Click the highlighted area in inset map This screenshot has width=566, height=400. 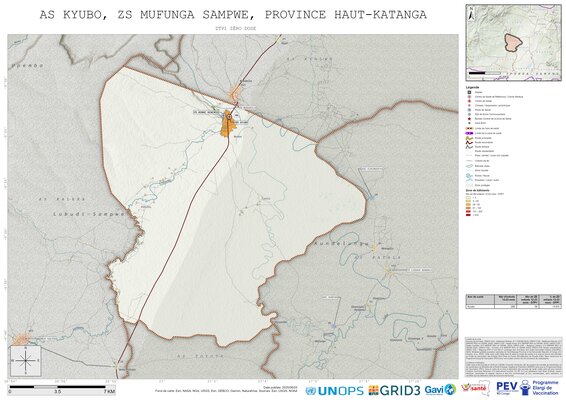(x=513, y=43)
